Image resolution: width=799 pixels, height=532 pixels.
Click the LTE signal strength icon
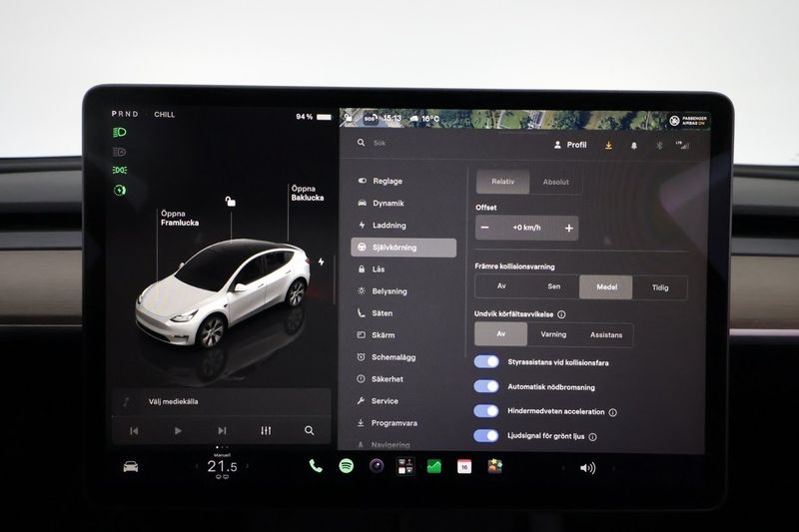click(x=682, y=146)
